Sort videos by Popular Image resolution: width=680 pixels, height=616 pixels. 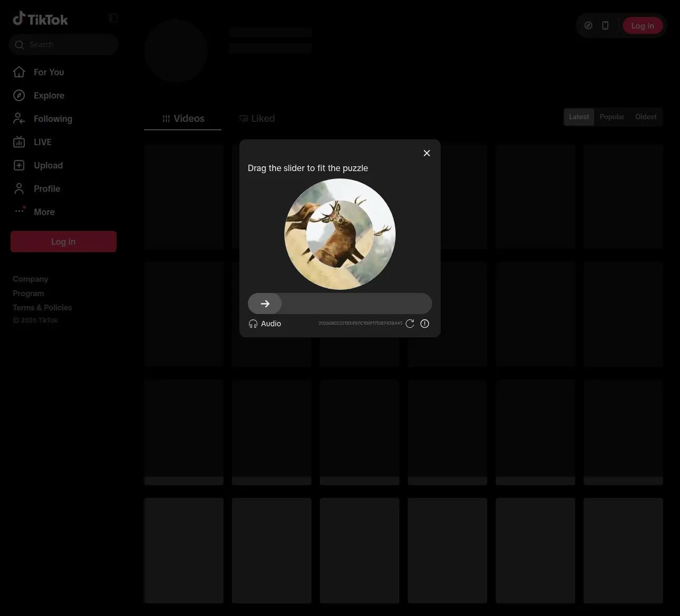pyautogui.click(x=612, y=117)
